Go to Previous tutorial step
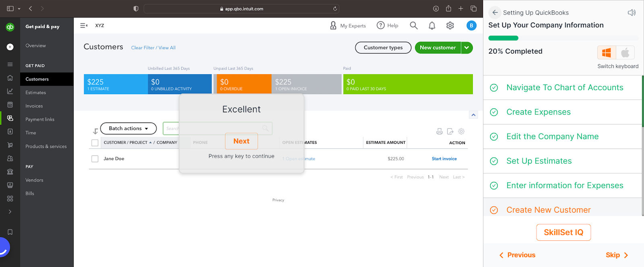This screenshot has height=267, width=644. [x=517, y=255]
